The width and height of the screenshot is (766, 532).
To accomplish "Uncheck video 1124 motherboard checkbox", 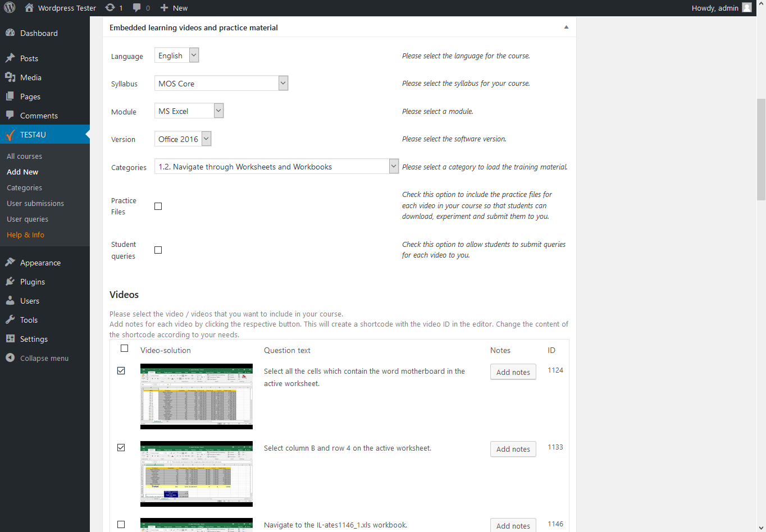I will (x=121, y=370).
